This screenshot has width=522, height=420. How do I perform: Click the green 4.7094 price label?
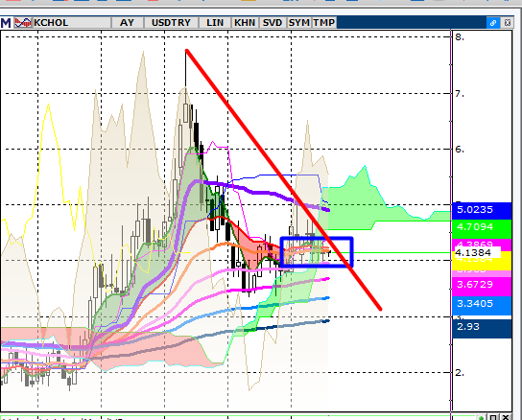[482, 228]
